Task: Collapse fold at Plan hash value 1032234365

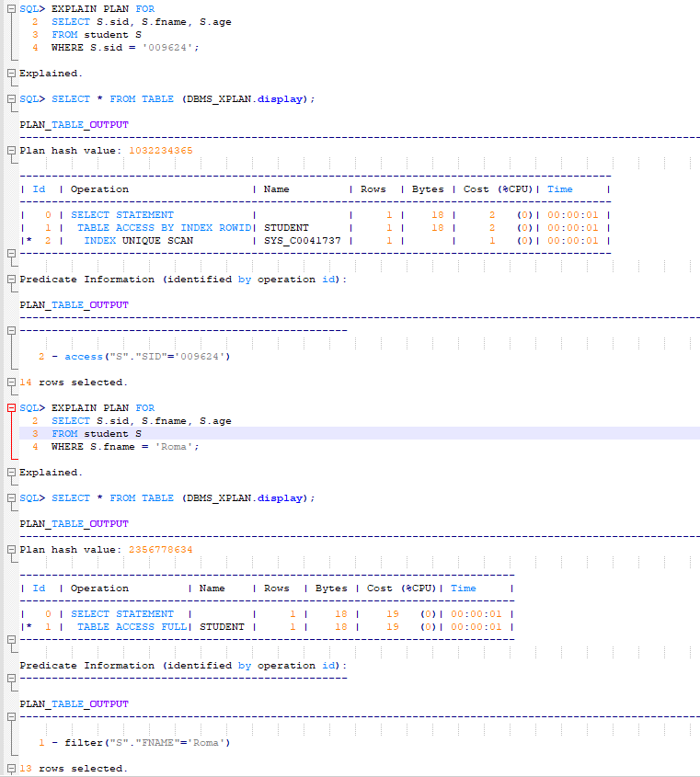Action: pyautogui.click(x=11, y=151)
